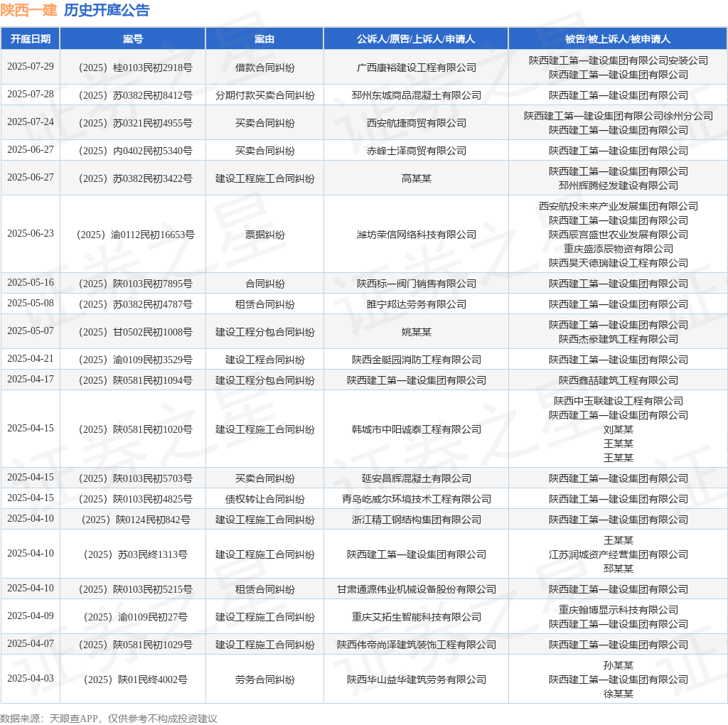Click defendant 刘某某
Viewport: 728px width, 725px height.
618,430
